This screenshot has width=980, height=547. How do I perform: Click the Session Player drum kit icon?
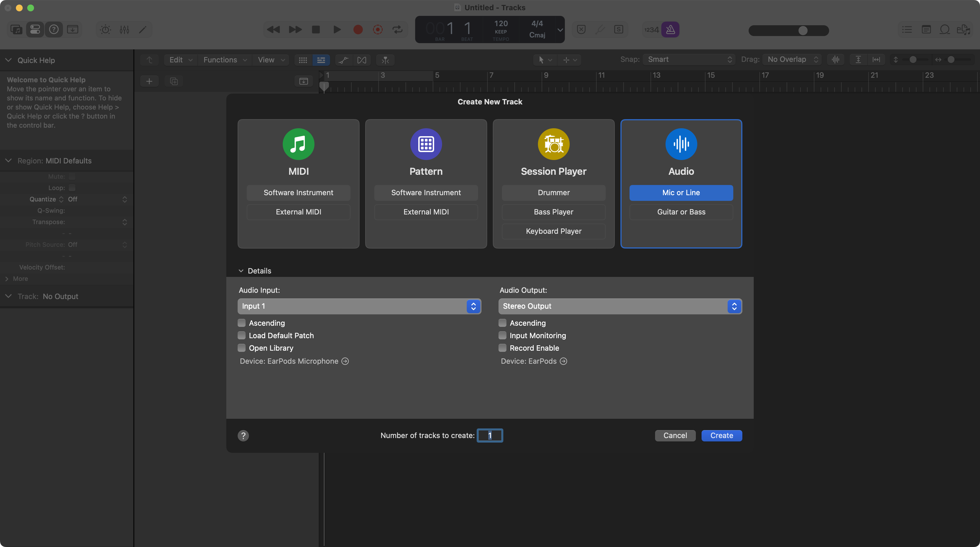pos(554,144)
